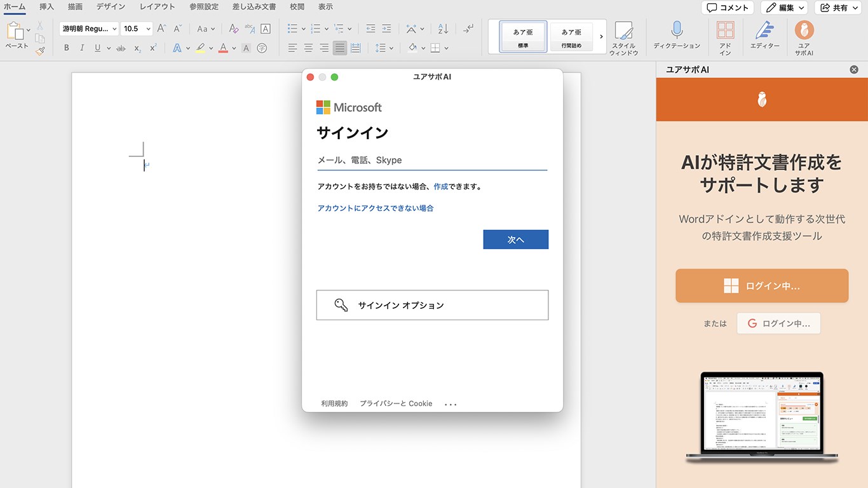This screenshot has width=868, height=488.
Task: Select the Format Painter brush
Action: point(40,50)
